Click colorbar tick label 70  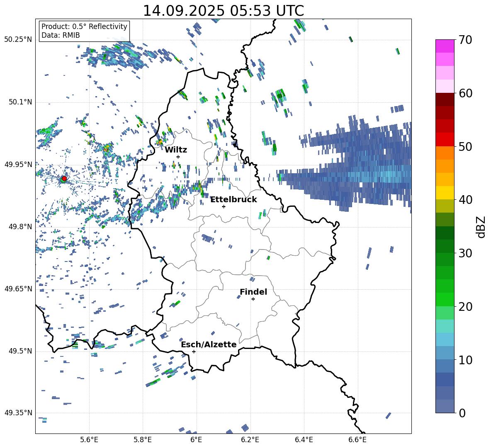coord(465,40)
